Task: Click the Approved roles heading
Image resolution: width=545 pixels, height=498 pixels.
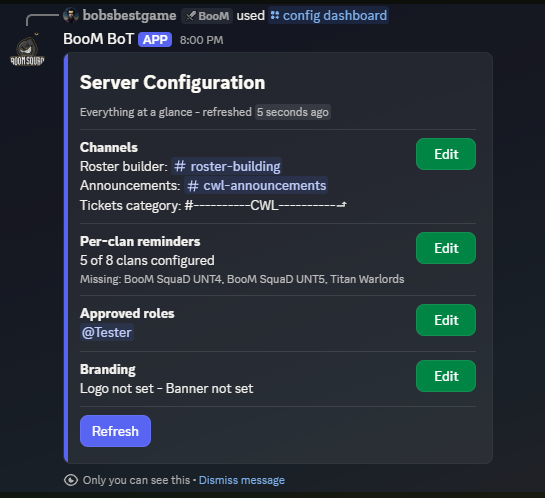Action: click(x=127, y=313)
